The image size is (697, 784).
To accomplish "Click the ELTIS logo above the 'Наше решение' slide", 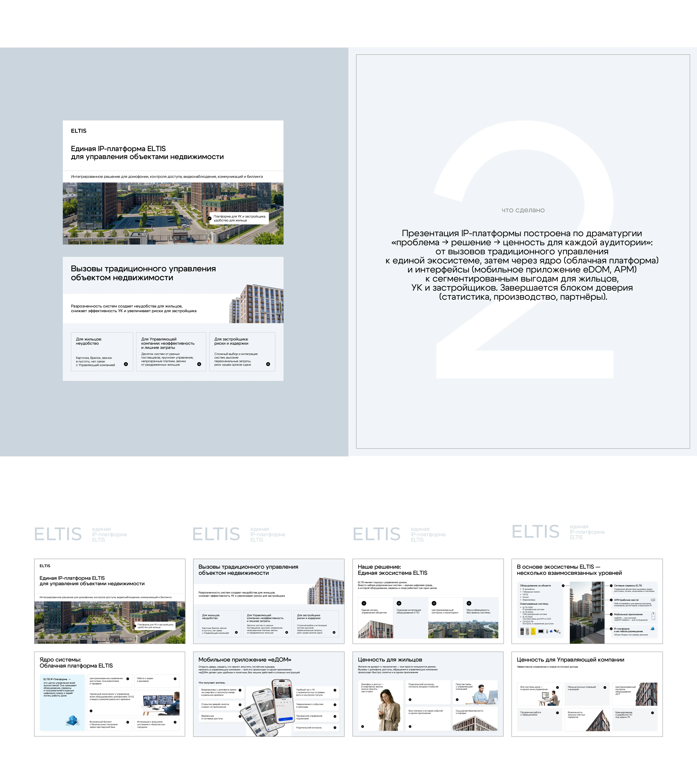I will click(376, 534).
